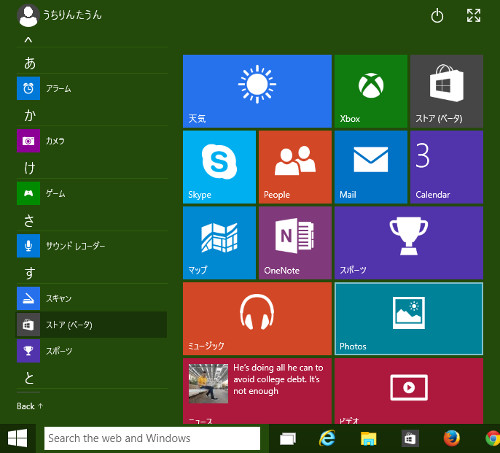Open the ミュージック headphones tile
This screenshot has height=453, width=500.
[257, 318]
